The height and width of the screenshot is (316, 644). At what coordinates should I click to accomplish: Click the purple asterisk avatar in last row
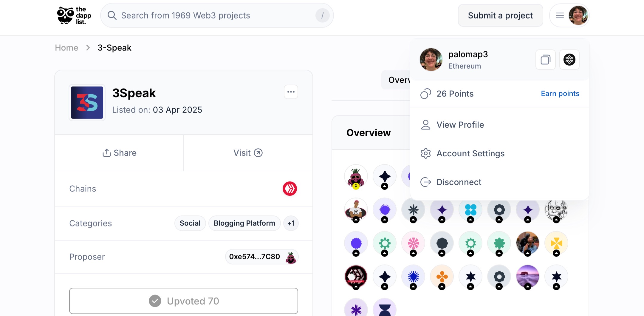(x=356, y=308)
